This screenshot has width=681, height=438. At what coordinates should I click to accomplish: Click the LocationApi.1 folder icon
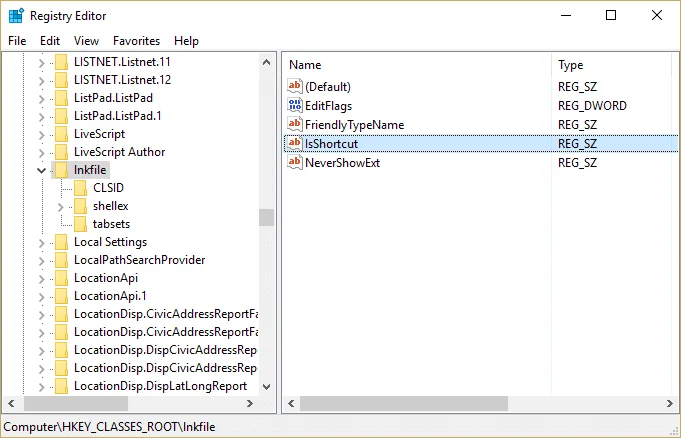point(61,296)
